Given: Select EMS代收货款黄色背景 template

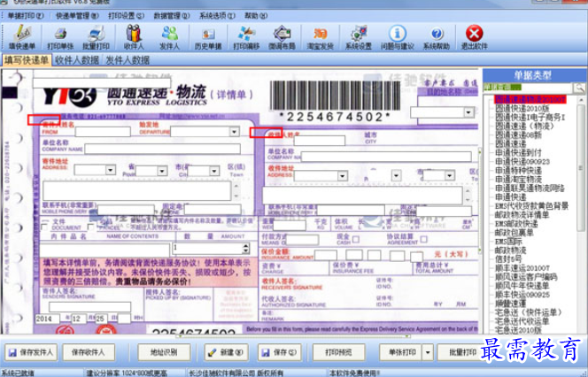Looking at the screenshot, I should pos(531,206).
